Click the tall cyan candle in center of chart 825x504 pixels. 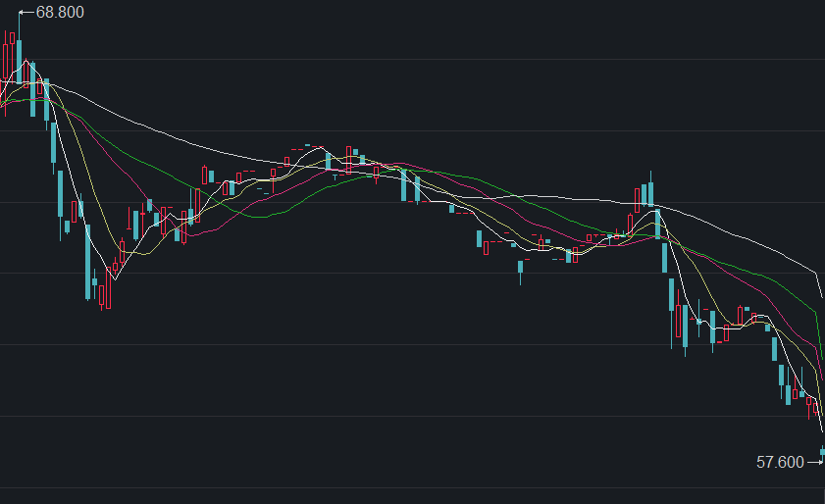(x=404, y=184)
